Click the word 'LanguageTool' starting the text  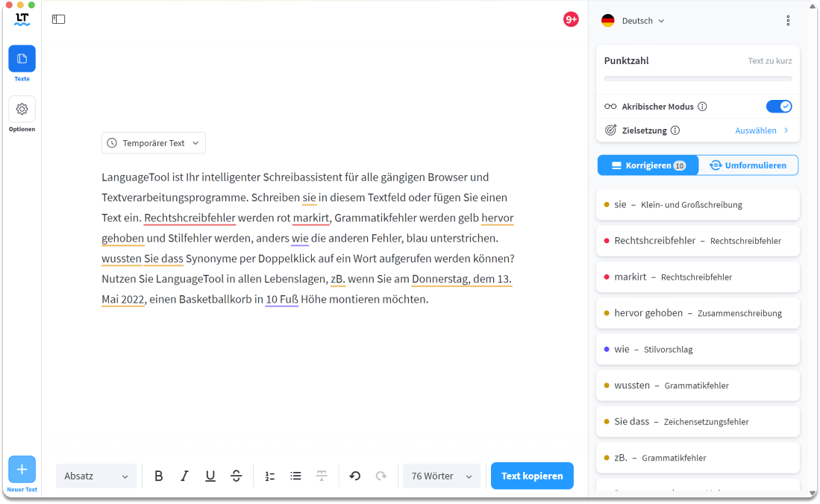[x=136, y=177]
